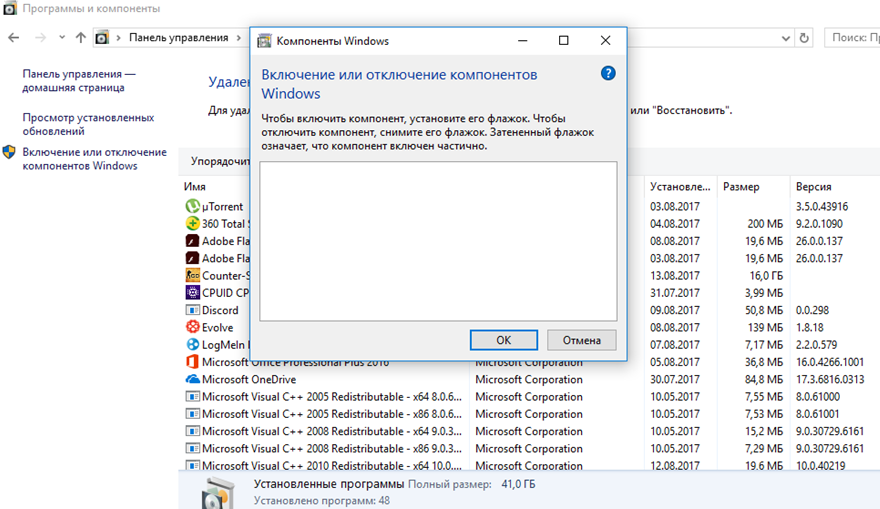This screenshot has width=880, height=509.
Task: Maximize the Компоненты Windows dialog
Action: click(563, 40)
